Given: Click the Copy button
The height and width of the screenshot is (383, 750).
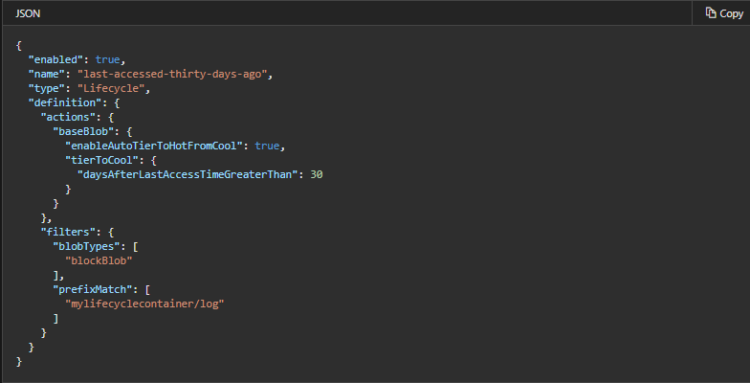Looking at the screenshot, I should tap(724, 13).
